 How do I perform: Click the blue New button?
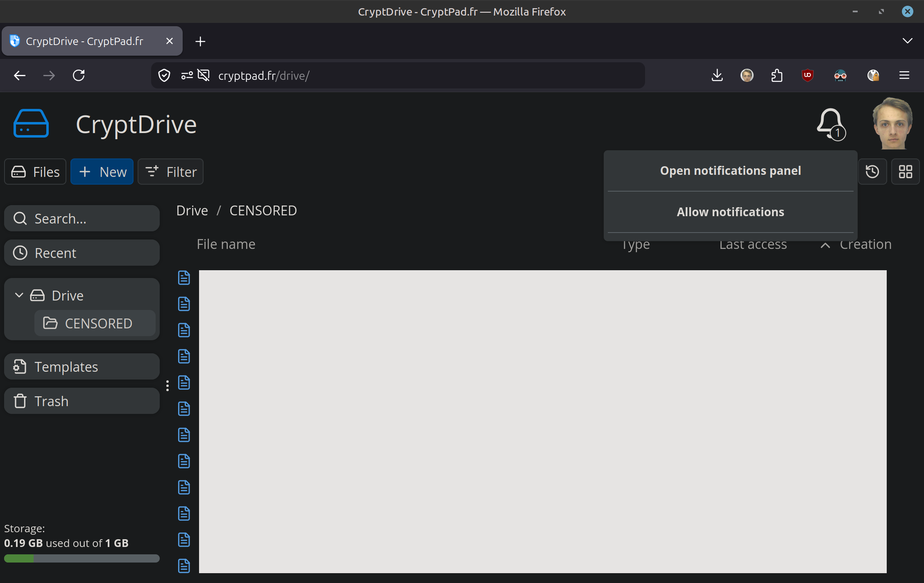pos(102,172)
